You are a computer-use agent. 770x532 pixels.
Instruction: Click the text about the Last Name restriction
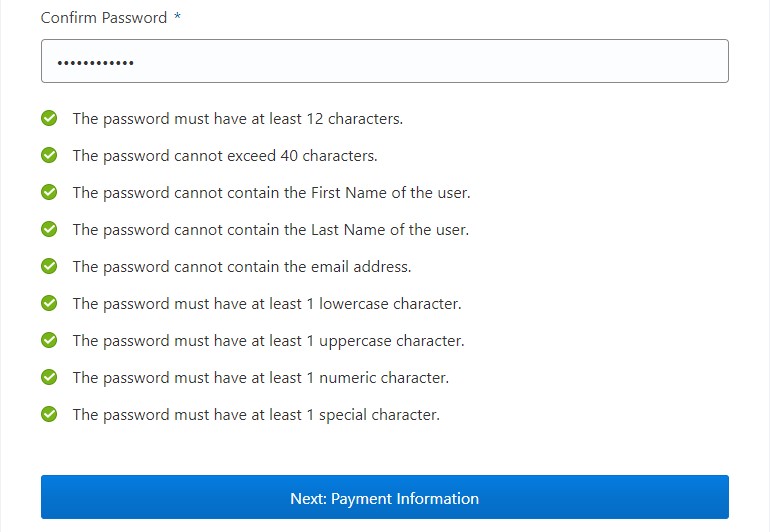[270, 230]
